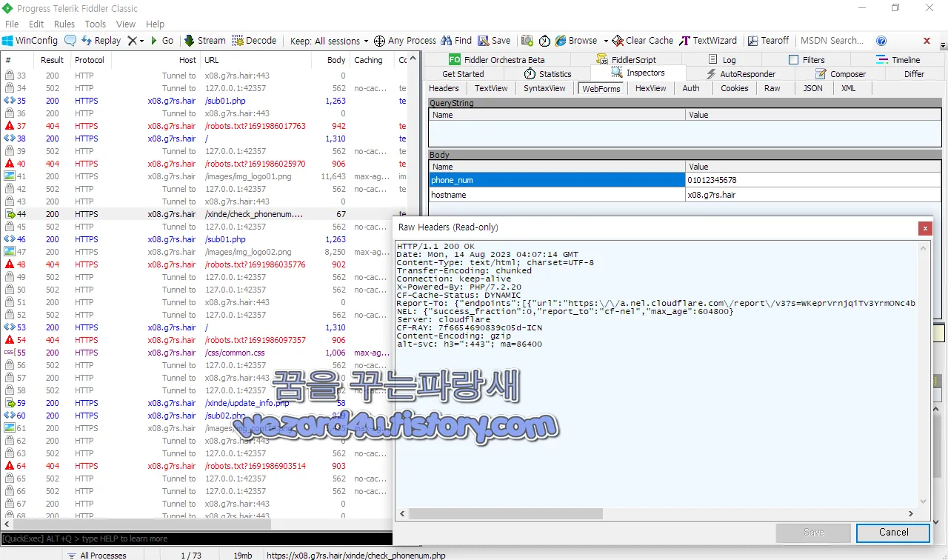Open the Remove sessions X dropdown
Screen dimensions: 948x560
coord(136,41)
